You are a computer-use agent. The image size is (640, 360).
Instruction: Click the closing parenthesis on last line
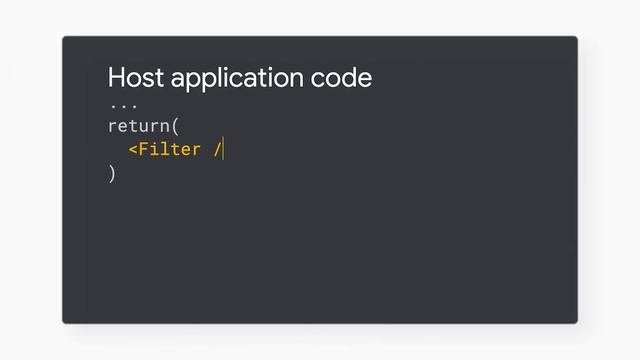point(112,173)
